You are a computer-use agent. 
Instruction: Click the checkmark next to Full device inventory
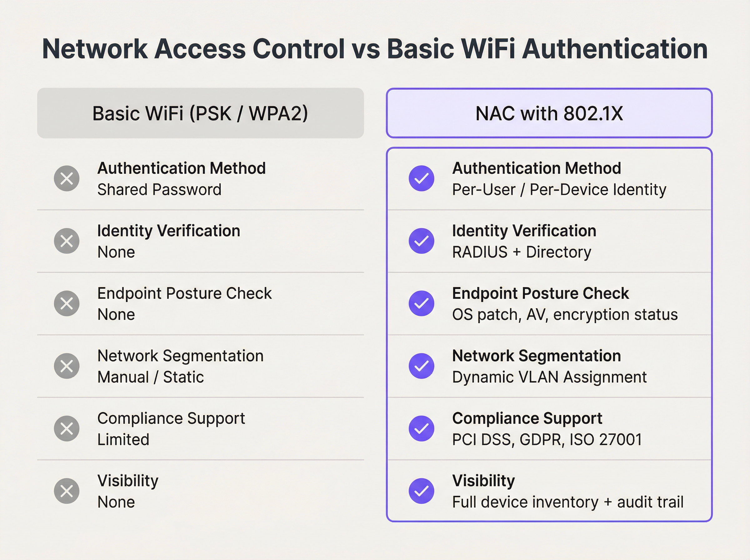click(421, 491)
